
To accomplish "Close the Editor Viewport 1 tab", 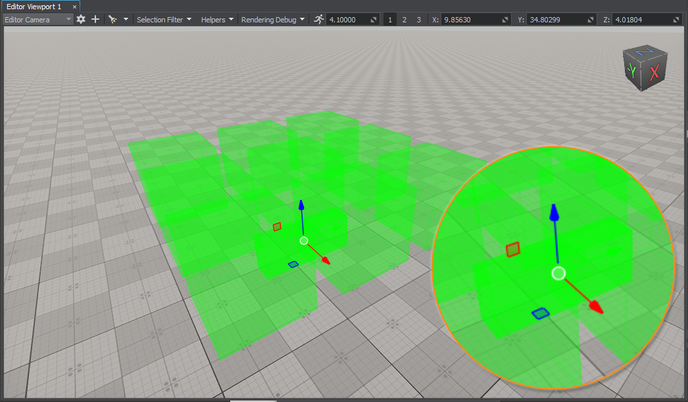I will point(76,6).
